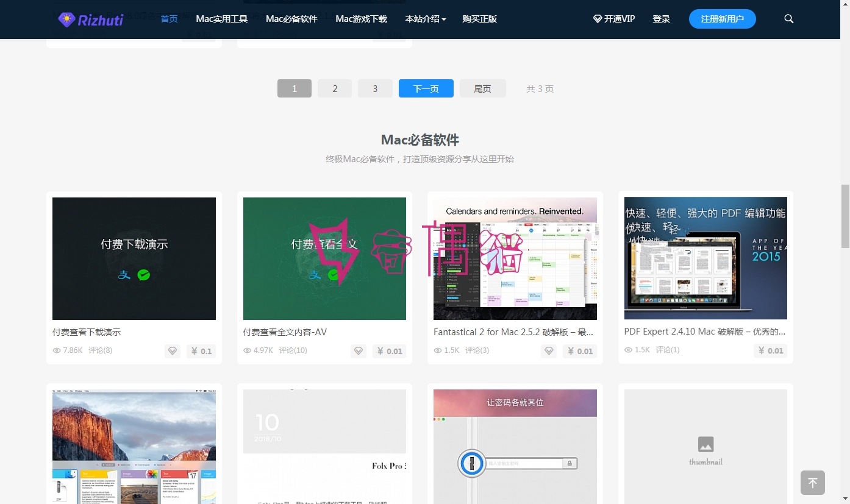
Task: Go to pagination page 3
Action: pyautogui.click(x=375, y=88)
